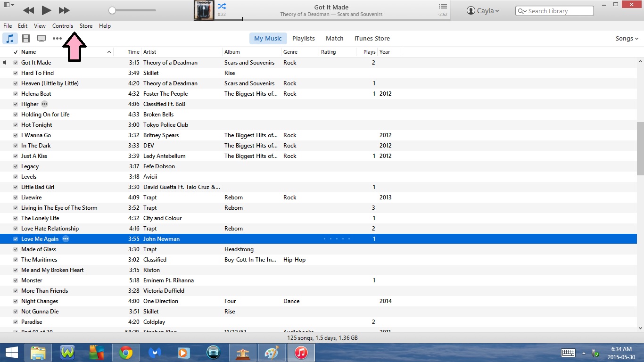Sort by the Year column header

coord(389,52)
